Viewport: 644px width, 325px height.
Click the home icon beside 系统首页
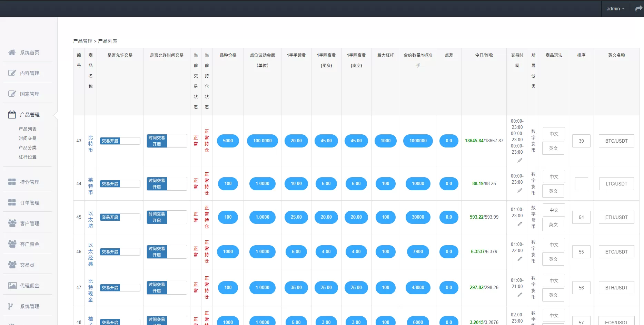point(12,52)
